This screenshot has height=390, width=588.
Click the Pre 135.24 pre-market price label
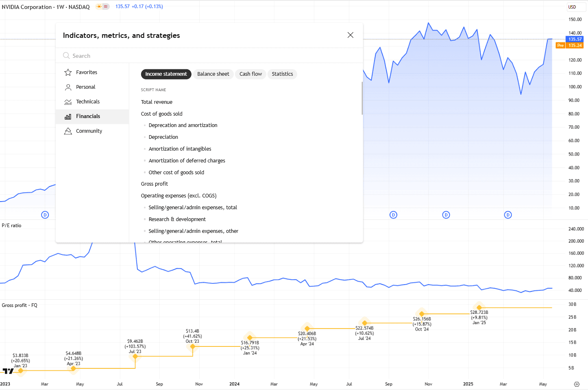[x=570, y=45]
